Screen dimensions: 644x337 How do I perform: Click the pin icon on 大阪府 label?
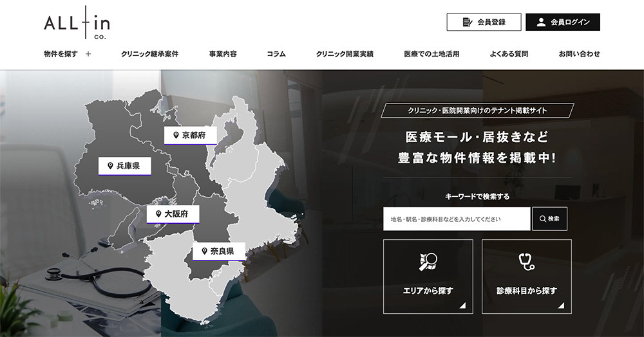158,214
